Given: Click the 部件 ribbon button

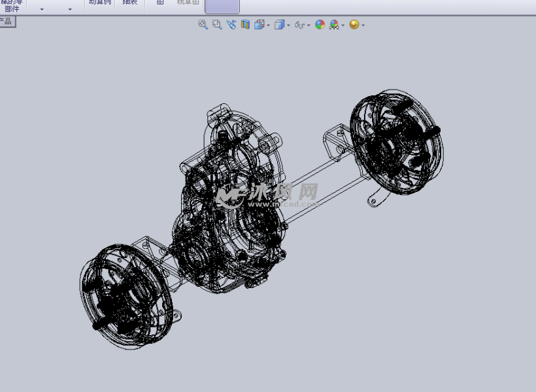Looking at the screenshot, I should click(x=12, y=6).
